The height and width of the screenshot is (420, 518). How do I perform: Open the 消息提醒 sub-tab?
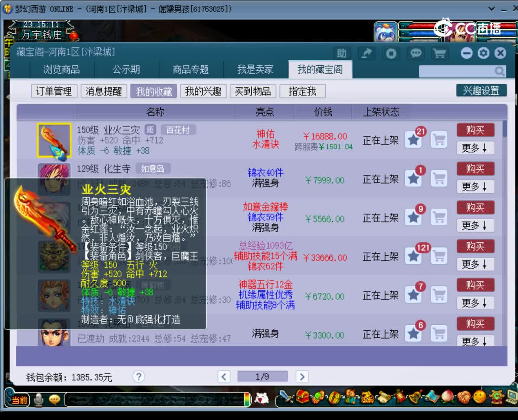pyautogui.click(x=104, y=91)
